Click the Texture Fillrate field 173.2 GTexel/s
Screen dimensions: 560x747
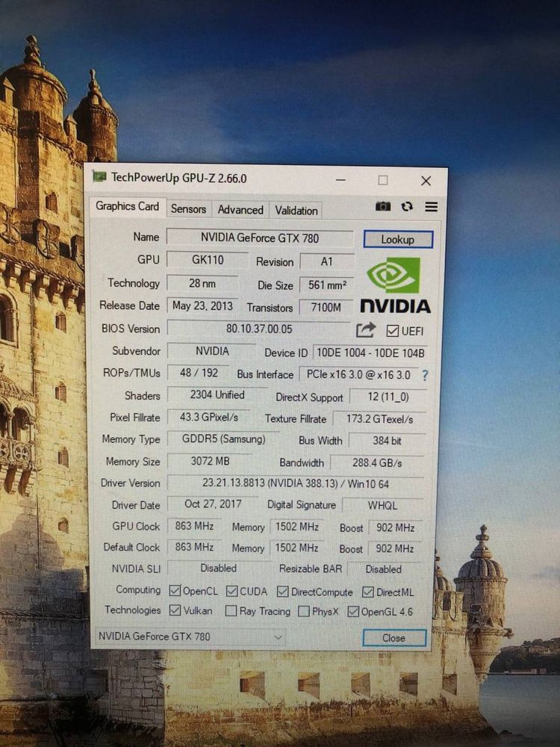[379, 419]
